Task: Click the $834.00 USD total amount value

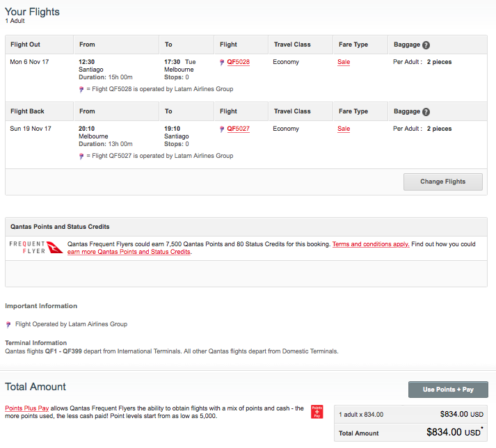Action: (x=454, y=432)
